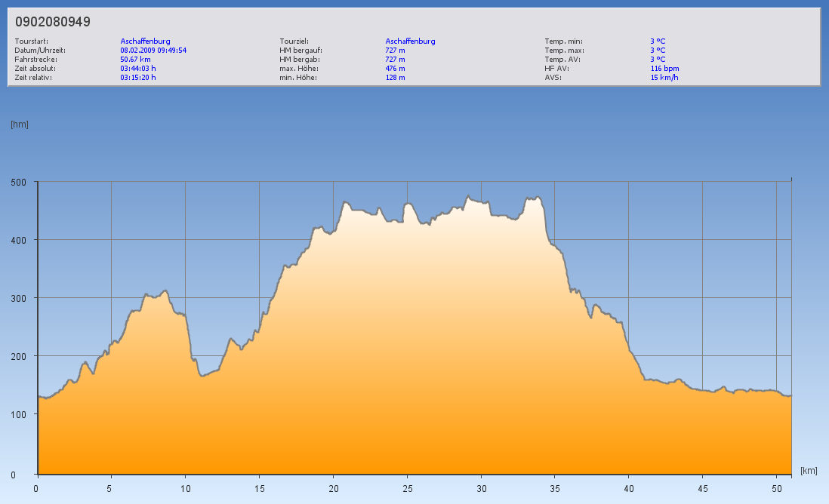This screenshot has height=504, width=829.
Task: Select the absolute time 03:44:03 h
Action: click(138, 69)
